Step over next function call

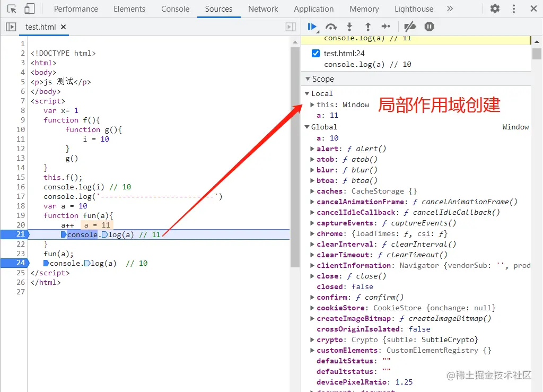tap(331, 27)
